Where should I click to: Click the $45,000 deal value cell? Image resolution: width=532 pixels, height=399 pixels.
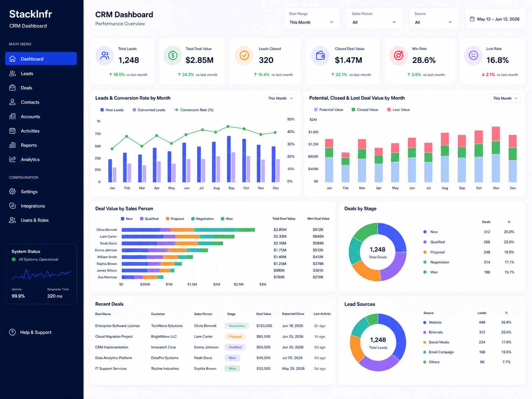263,358
